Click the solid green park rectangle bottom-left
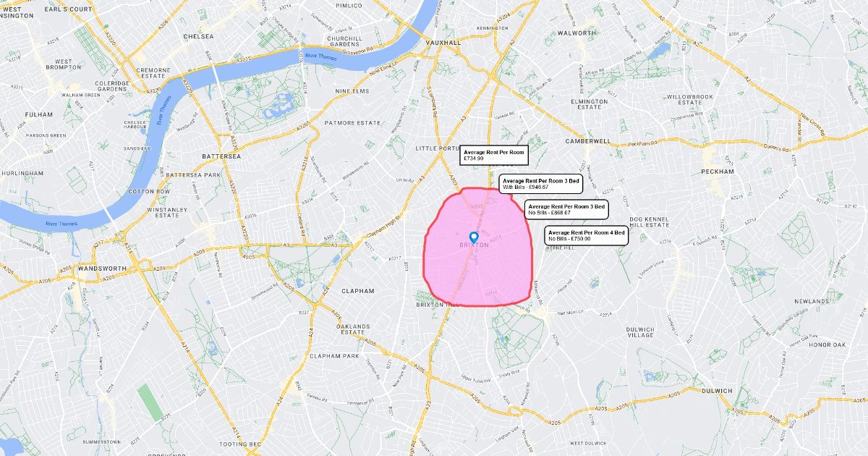This screenshot has width=868, height=456. [x=151, y=401]
